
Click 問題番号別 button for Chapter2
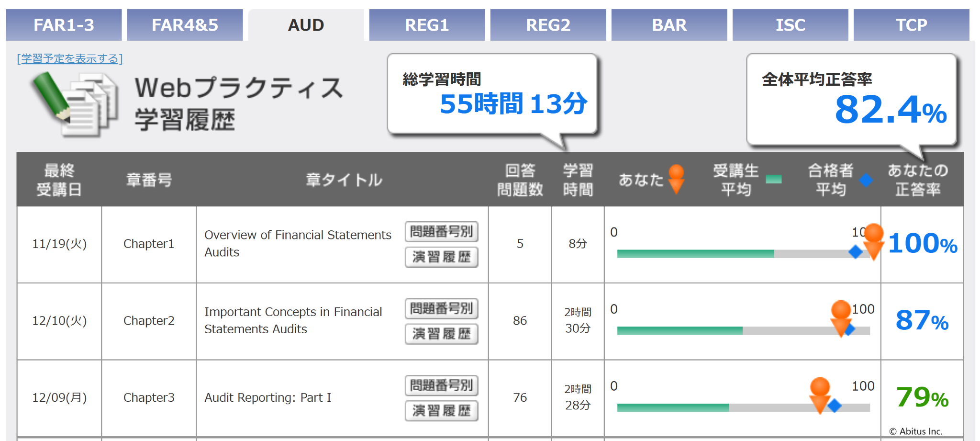(x=441, y=309)
